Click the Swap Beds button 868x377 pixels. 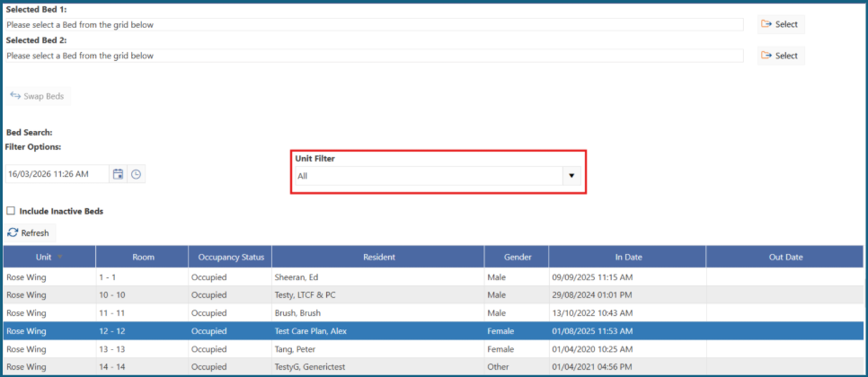pyautogui.click(x=38, y=96)
